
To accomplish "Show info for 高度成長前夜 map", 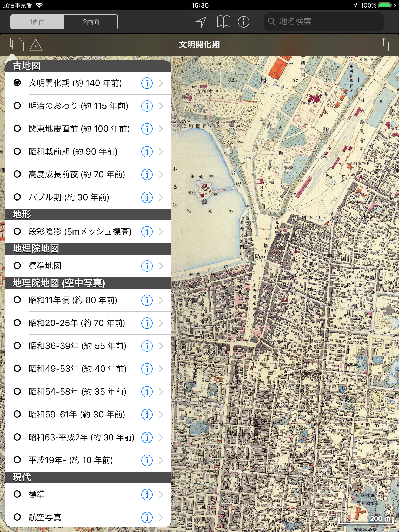I will click(147, 175).
